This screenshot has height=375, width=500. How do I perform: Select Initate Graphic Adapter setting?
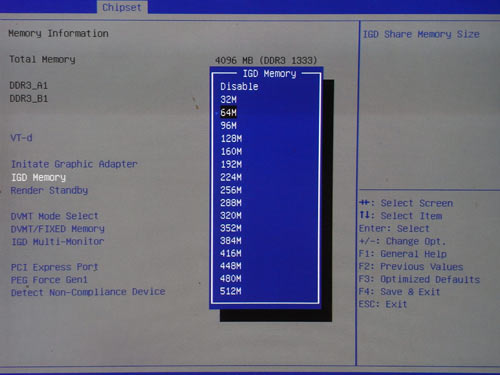point(74,164)
